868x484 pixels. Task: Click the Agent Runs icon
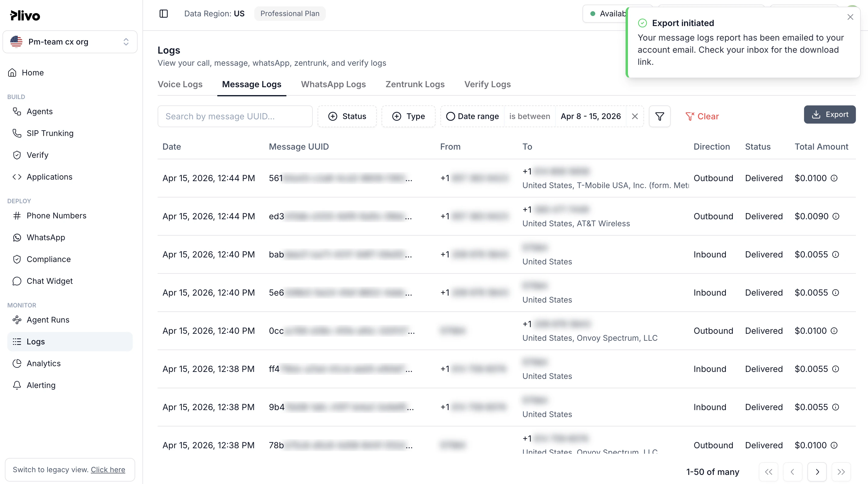point(17,320)
